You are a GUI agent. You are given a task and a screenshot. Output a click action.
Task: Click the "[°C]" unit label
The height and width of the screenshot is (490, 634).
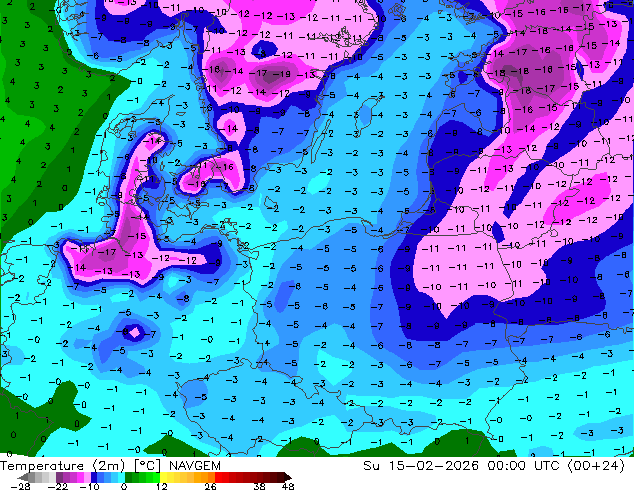pyautogui.click(x=147, y=466)
